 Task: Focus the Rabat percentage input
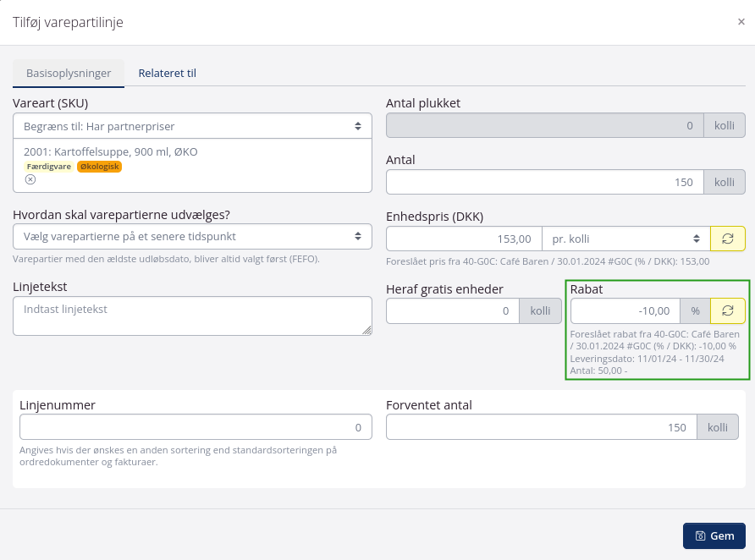[625, 311]
